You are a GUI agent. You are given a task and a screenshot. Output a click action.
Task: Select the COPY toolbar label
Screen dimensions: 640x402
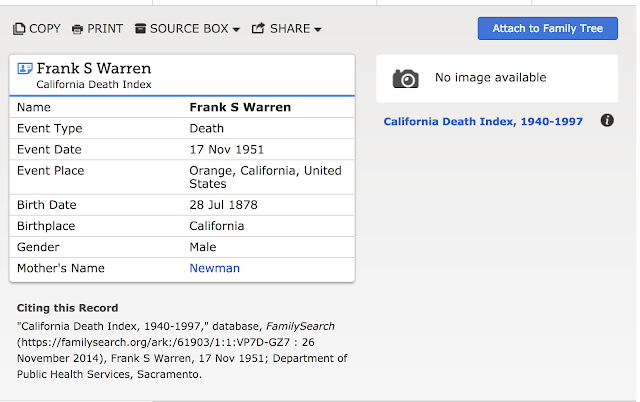45,29
